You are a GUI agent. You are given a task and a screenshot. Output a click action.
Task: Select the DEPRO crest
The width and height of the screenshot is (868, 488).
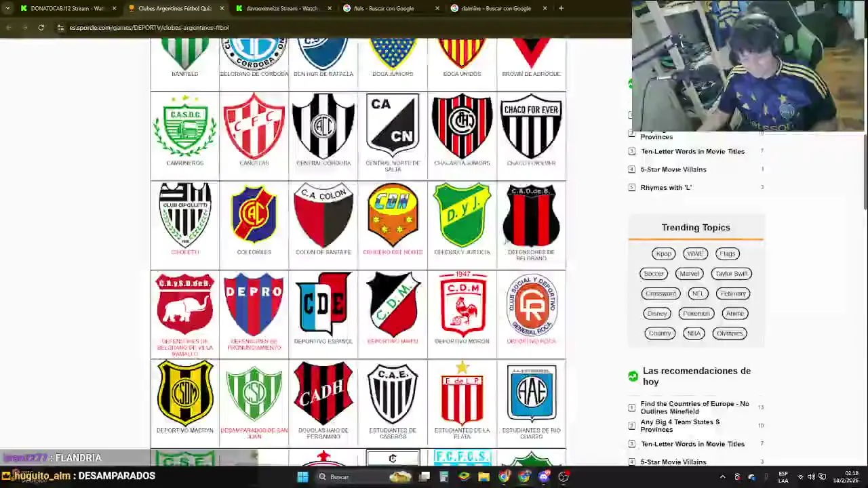point(254,305)
